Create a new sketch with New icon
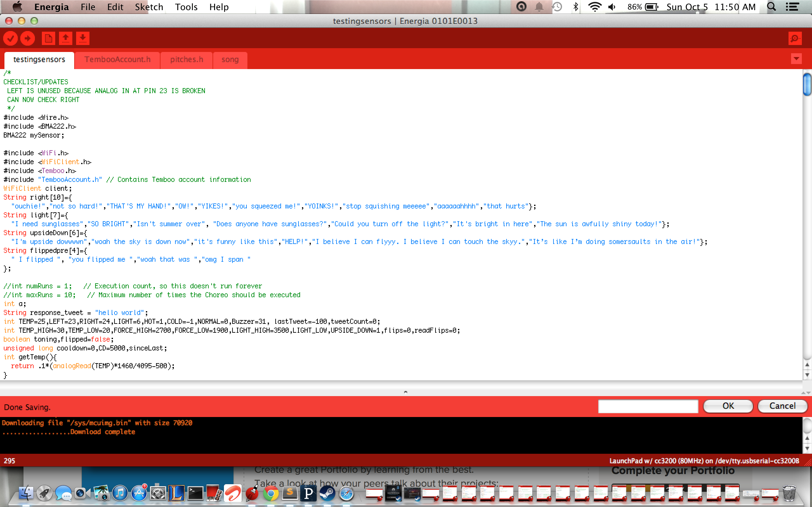 point(48,38)
